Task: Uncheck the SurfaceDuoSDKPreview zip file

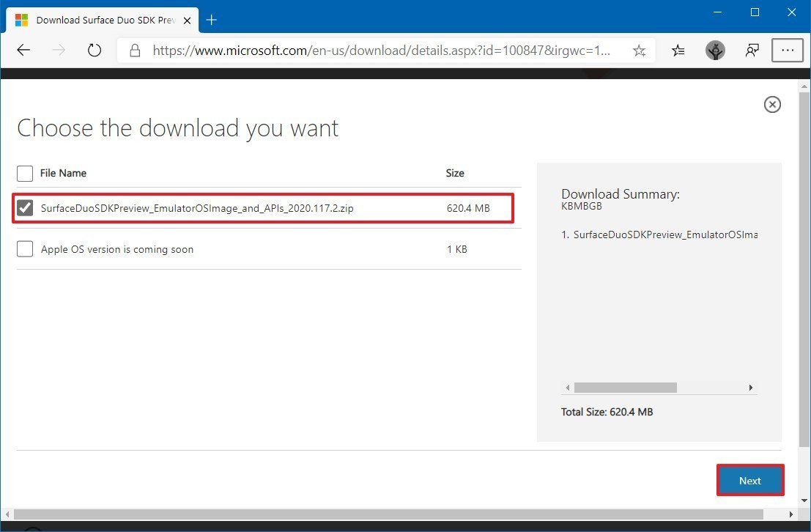Action: point(25,208)
